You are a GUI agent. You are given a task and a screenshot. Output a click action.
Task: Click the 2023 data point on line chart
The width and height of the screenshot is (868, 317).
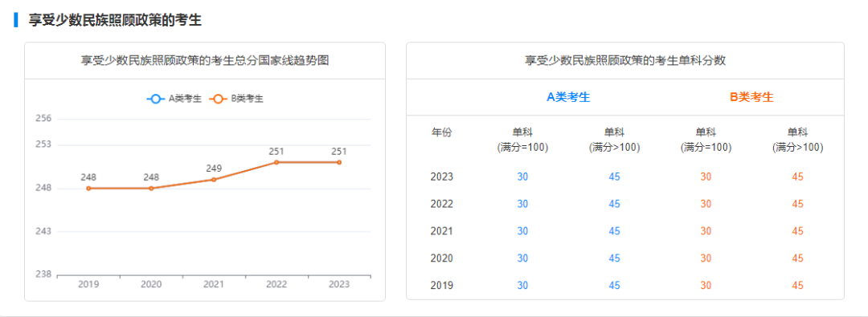click(339, 162)
